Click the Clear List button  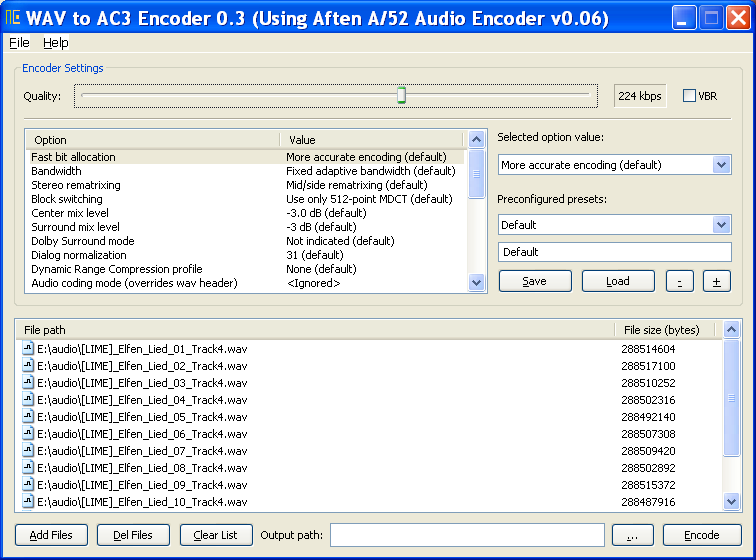216,535
